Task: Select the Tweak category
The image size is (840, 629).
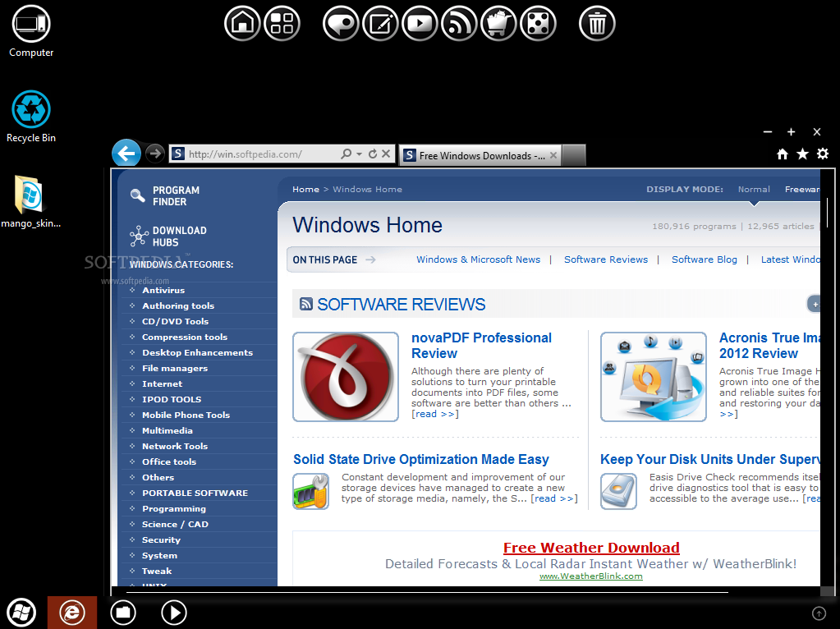Action: pyautogui.click(x=157, y=571)
